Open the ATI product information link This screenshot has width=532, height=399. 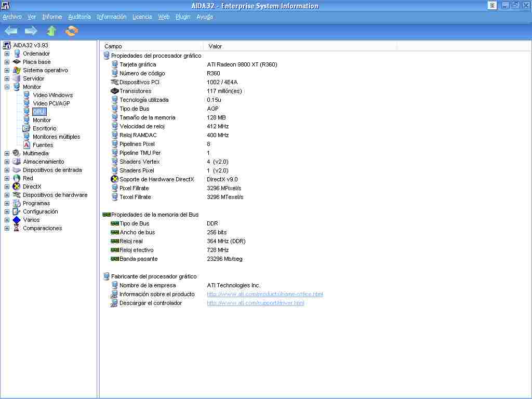265,294
